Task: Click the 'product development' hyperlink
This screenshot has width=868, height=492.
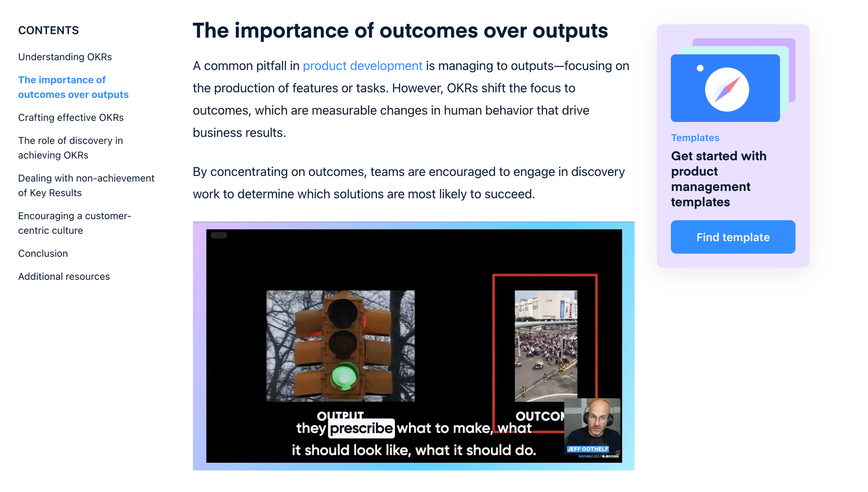Action: (x=362, y=66)
